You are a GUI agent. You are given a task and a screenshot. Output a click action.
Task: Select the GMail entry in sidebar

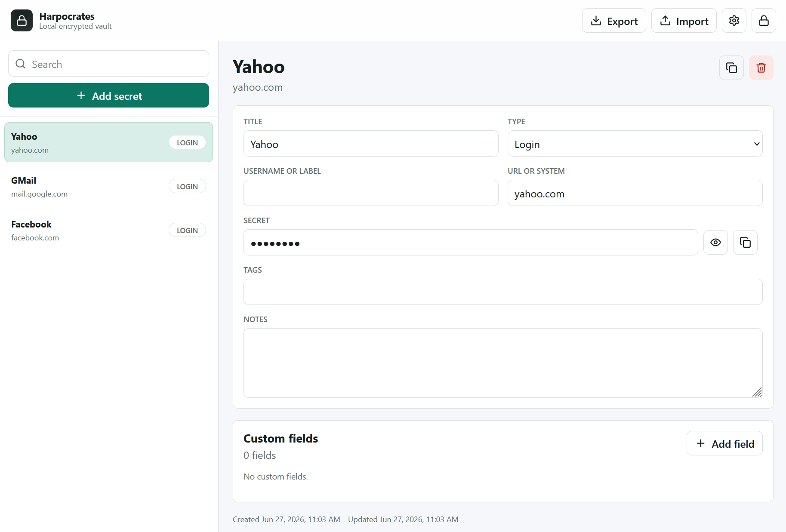point(108,186)
